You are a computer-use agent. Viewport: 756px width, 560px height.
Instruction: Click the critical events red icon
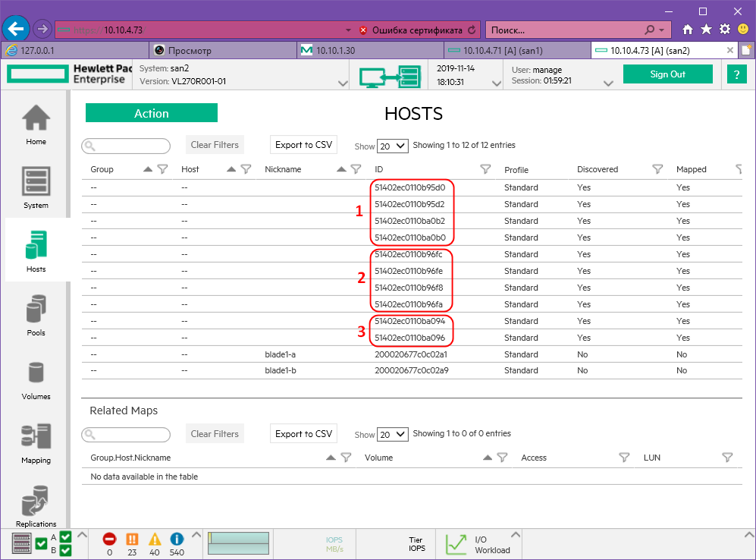tap(109, 539)
